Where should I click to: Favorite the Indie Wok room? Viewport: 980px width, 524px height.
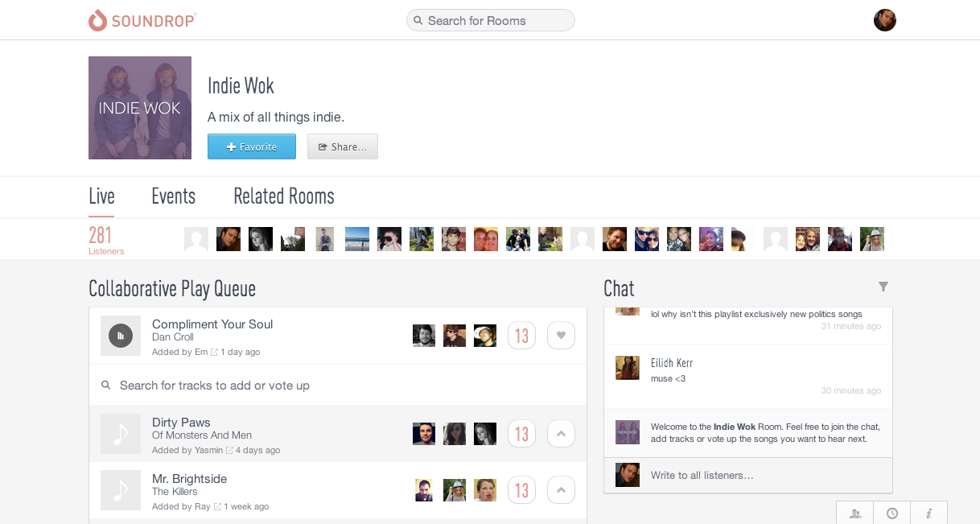click(252, 146)
